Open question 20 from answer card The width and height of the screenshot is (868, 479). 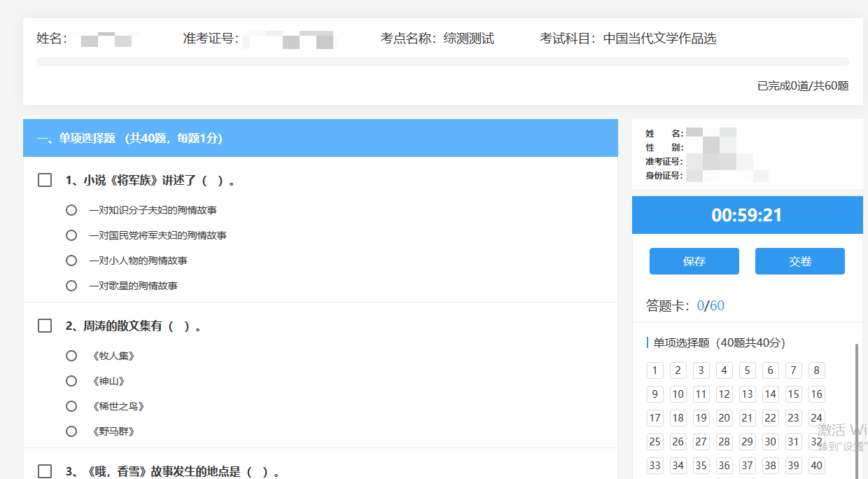724,418
